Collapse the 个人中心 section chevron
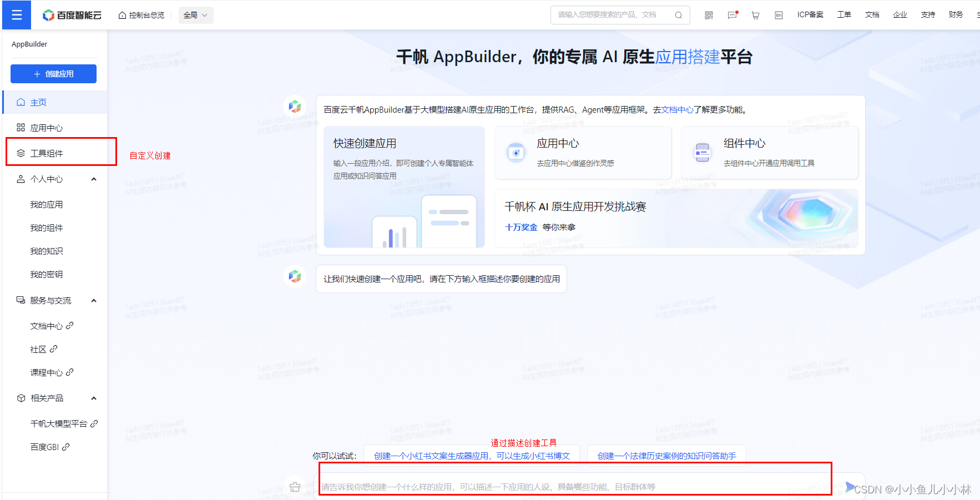 [x=94, y=179]
